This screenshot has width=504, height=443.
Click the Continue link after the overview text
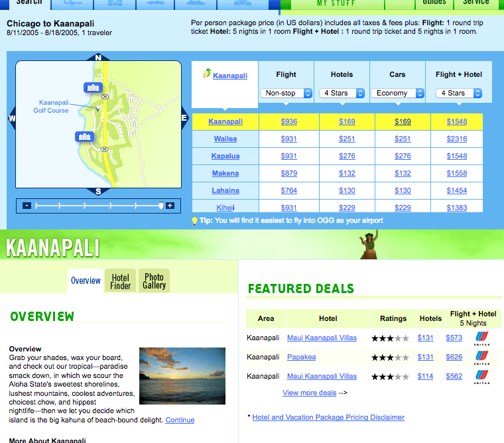click(180, 420)
